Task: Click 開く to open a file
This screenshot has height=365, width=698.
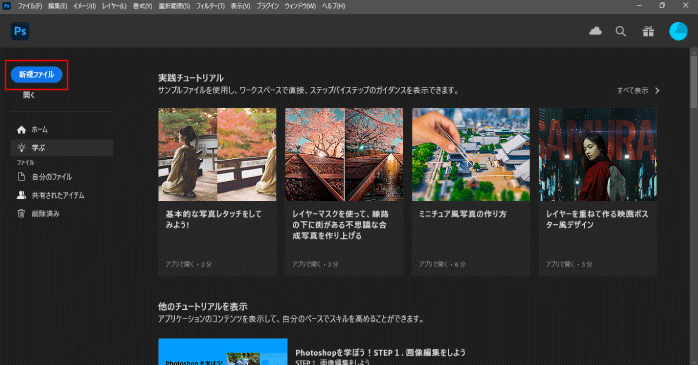Action: (x=29, y=95)
